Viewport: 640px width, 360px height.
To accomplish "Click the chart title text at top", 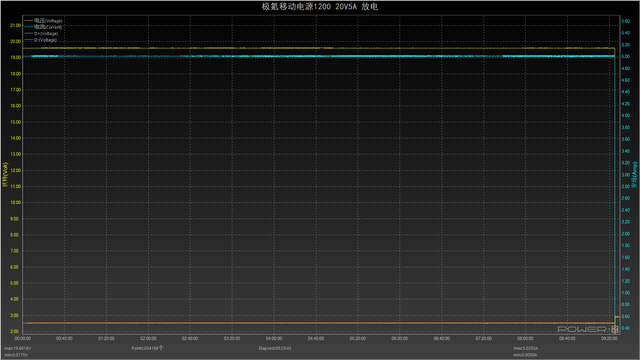I will point(320,7).
